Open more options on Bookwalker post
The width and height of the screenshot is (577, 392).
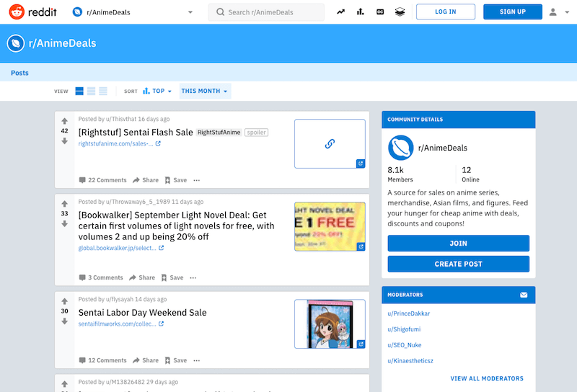(193, 277)
